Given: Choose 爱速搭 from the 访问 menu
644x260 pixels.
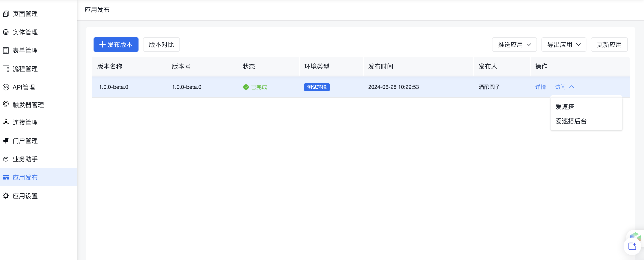Looking at the screenshot, I should [x=586, y=107].
